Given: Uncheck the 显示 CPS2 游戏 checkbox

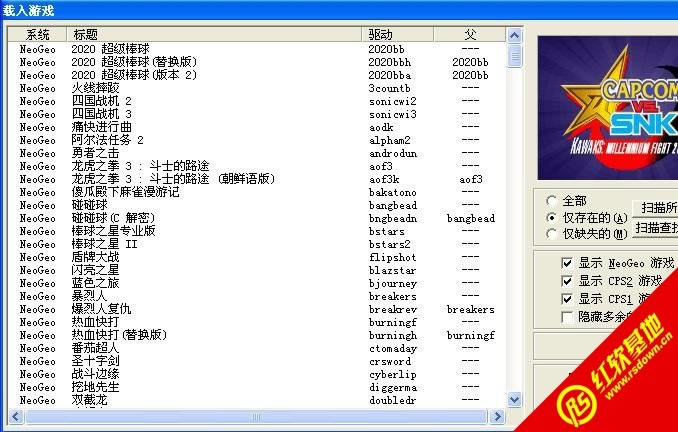Looking at the screenshot, I should tap(568, 281).
